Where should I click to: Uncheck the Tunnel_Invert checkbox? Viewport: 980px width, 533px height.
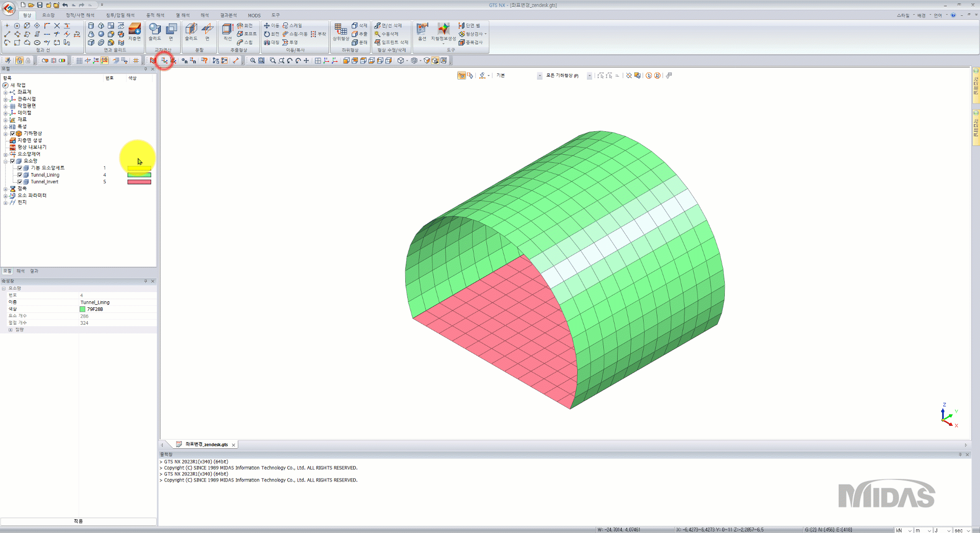pos(20,182)
